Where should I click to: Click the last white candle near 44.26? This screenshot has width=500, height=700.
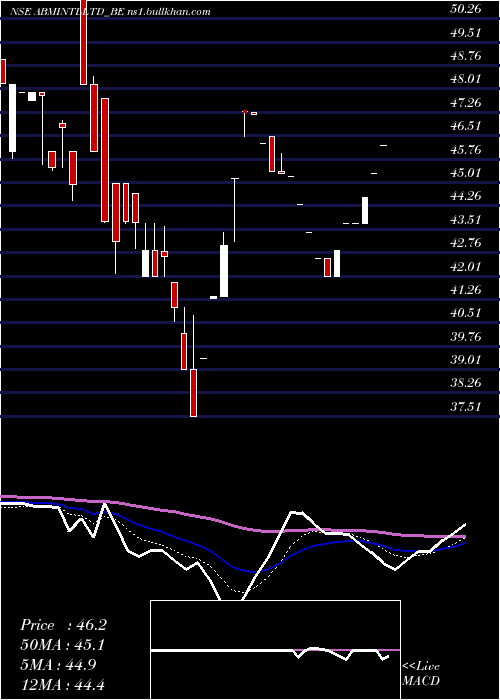pos(365,210)
